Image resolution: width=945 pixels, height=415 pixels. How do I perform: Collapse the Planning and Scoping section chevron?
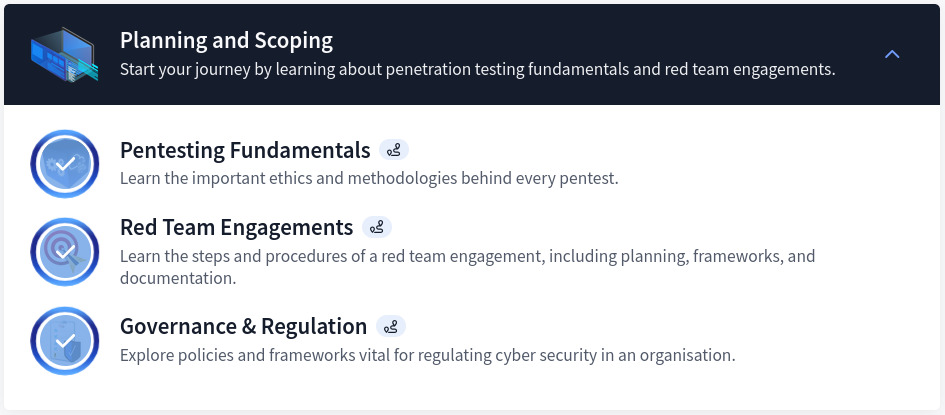893,54
